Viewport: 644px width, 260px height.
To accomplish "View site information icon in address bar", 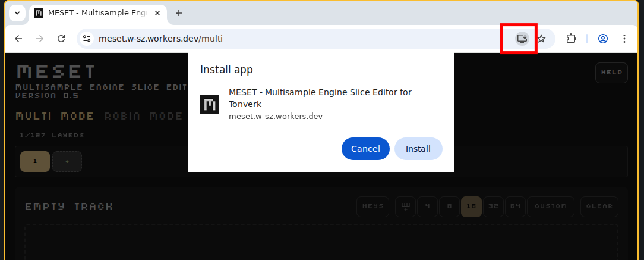I will (x=87, y=39).
